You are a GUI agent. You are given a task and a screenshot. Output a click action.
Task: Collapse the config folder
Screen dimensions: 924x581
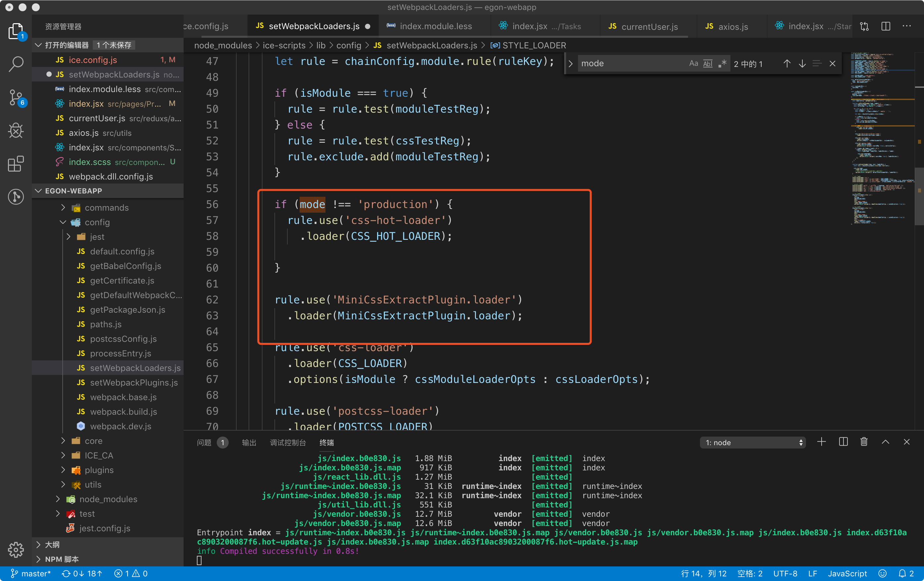(x=63, y=222)
